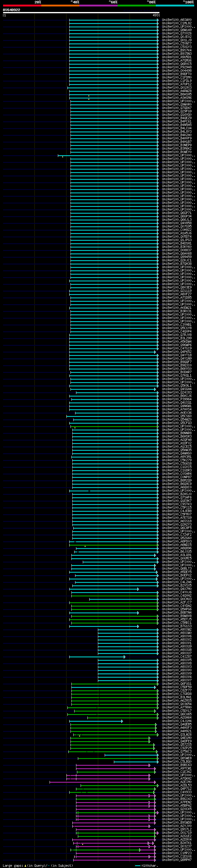Select the UniRef100_A9XXW2 label
Screen dimensions: 197x868
click(177, 629)
